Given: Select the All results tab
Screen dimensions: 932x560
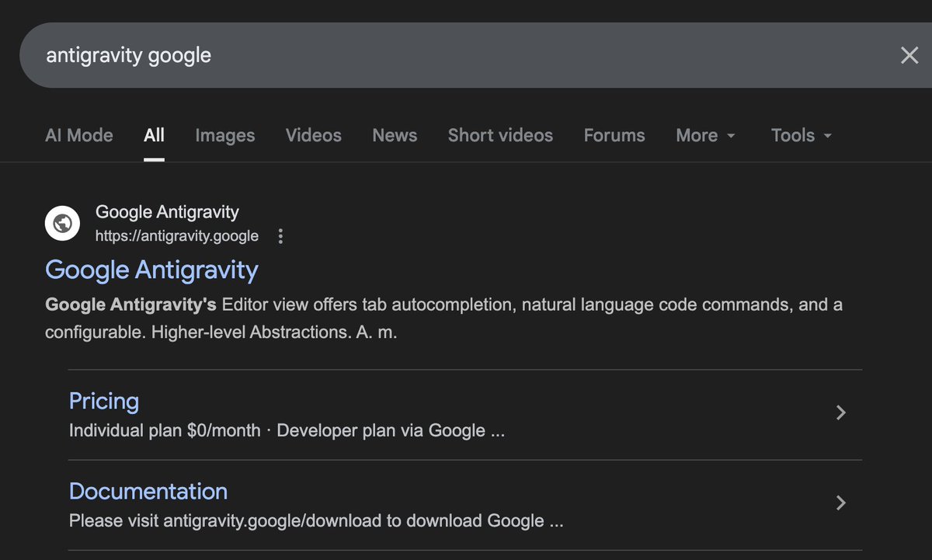Looking at the screenshot, I should (x=154, y=135).
